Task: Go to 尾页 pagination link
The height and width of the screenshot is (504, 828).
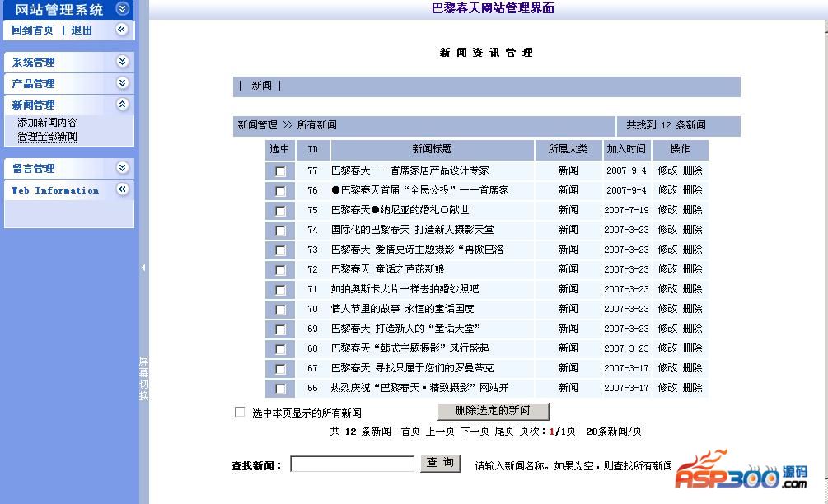Action: pyautogui.click(x=504, y=432)
